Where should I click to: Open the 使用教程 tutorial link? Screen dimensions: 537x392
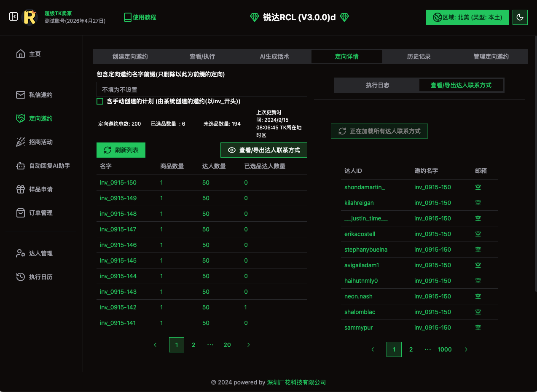pyautogui.click(x=140, y=17)
